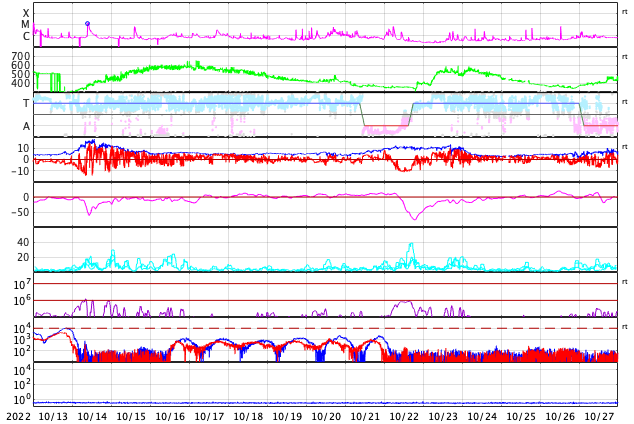Click the 10 tick in the red-blue field panel
The width and height of the screenshot is (634, 424).
point(23,148)
